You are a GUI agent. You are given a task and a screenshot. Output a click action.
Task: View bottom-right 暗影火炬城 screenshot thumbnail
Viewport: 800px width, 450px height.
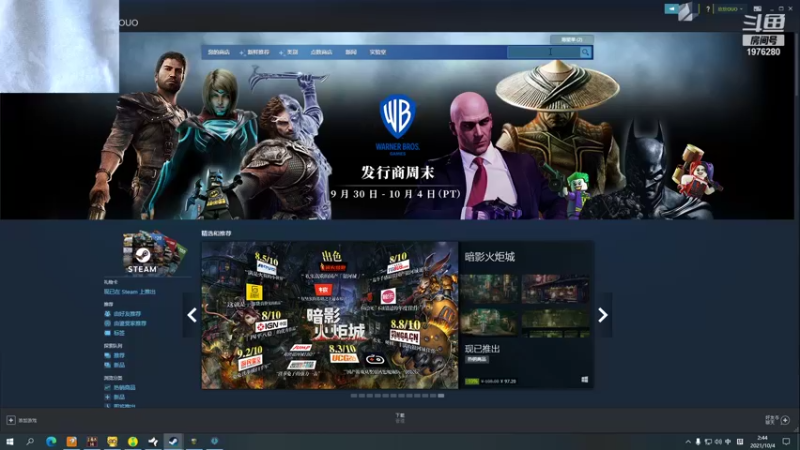coord(556,322)
